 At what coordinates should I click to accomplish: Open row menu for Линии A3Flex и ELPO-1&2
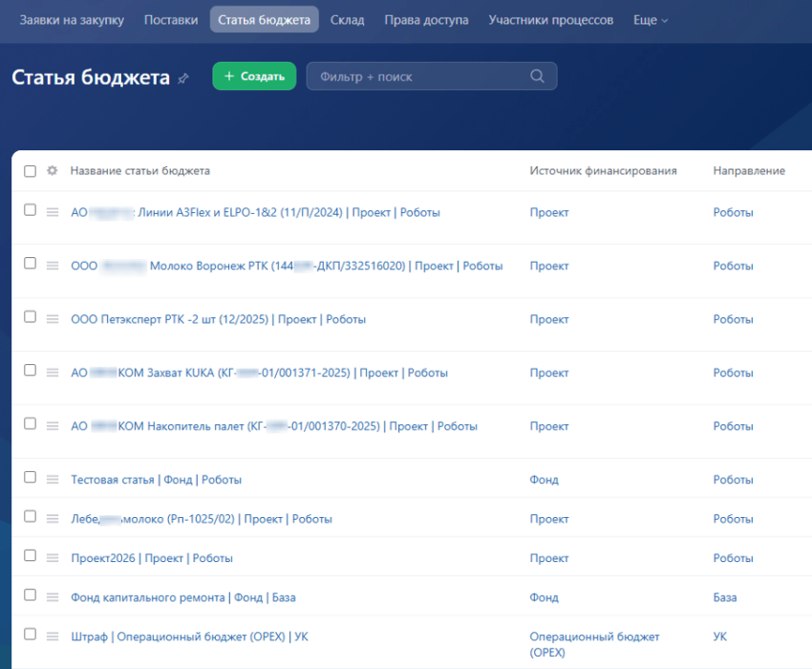(53, 212)
